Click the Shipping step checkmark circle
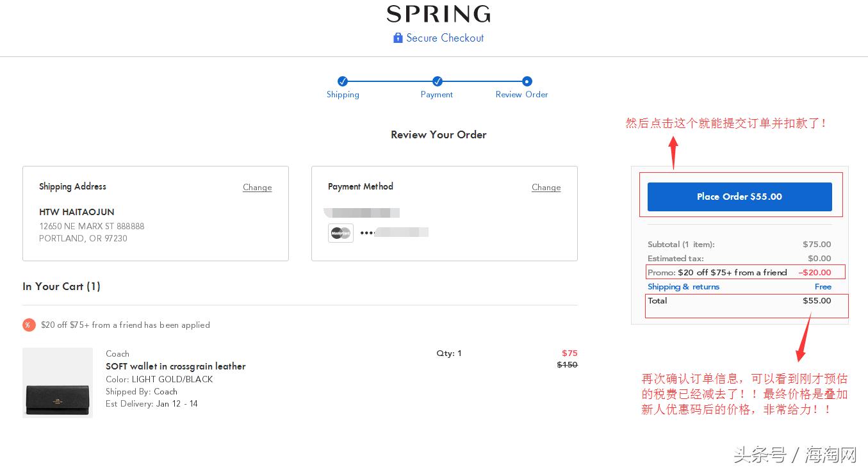The height and width of the screenshot is (470, 868). (343, 81)
